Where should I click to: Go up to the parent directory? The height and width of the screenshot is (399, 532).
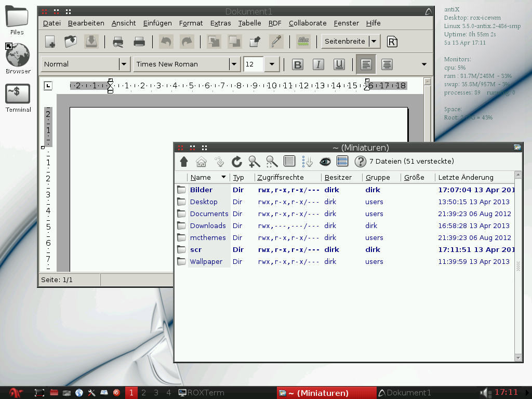point(183,162)
